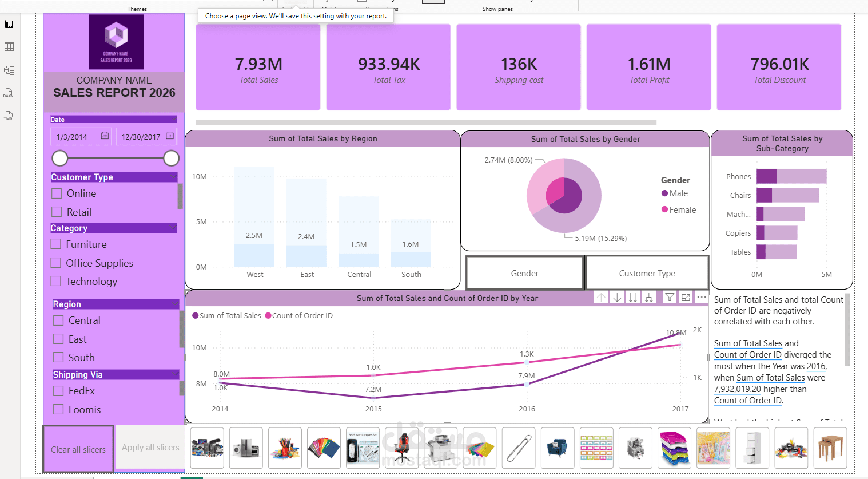Expand all down one level fork icon

click(x=649, y=298)
